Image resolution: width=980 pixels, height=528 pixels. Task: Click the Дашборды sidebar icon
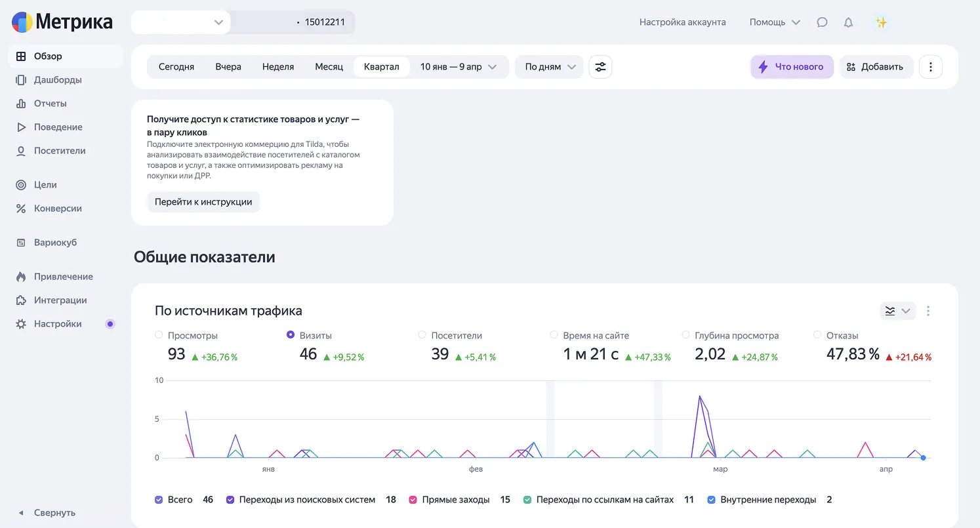click(x=21, y=80)
